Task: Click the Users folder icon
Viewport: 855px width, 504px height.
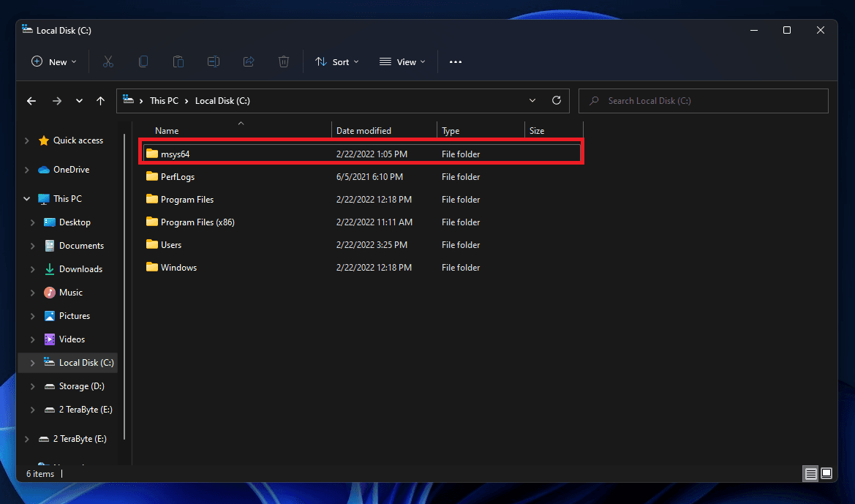Action: (x=152, y=244)
